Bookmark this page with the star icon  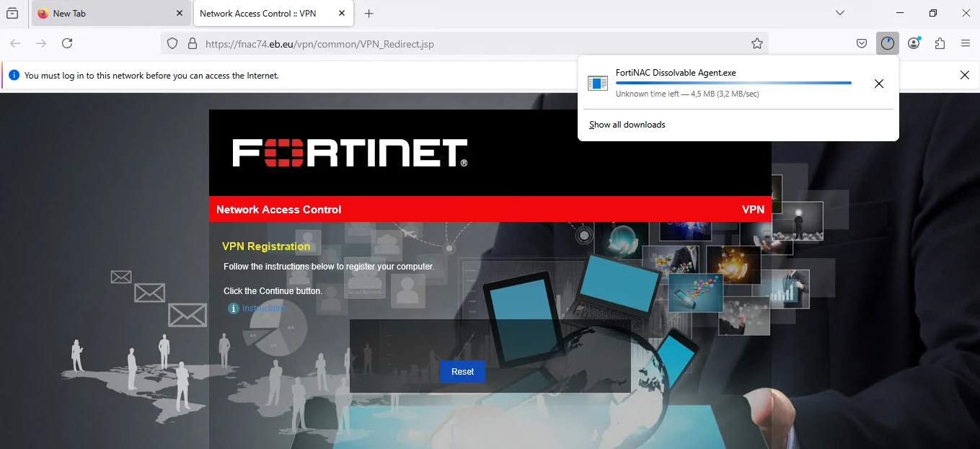point(757,44)
